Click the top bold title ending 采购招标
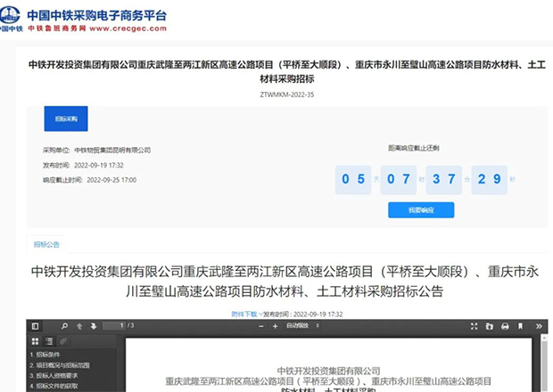 pos(286,71)
